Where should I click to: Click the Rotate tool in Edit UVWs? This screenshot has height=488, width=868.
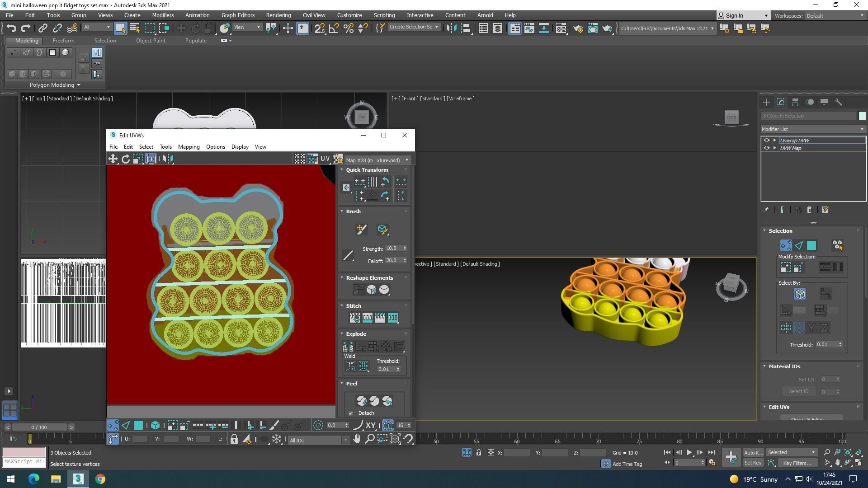coord(126,159)
